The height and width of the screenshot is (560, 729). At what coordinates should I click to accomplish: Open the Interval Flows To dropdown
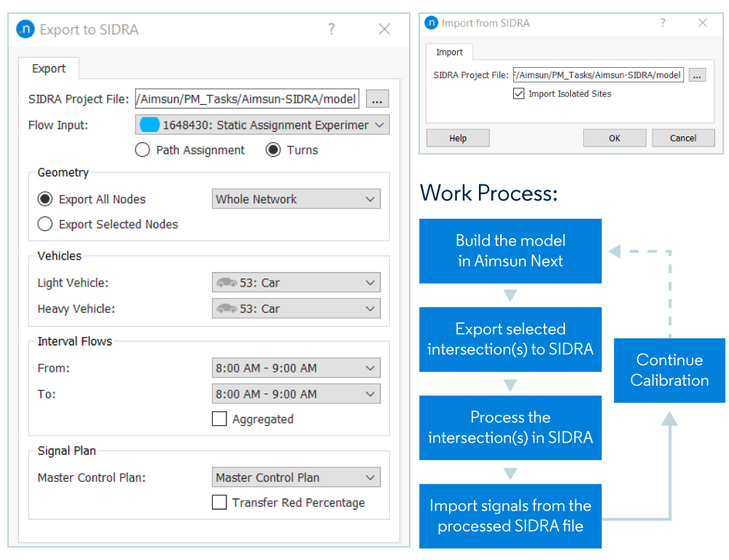(x=296, y=394)
